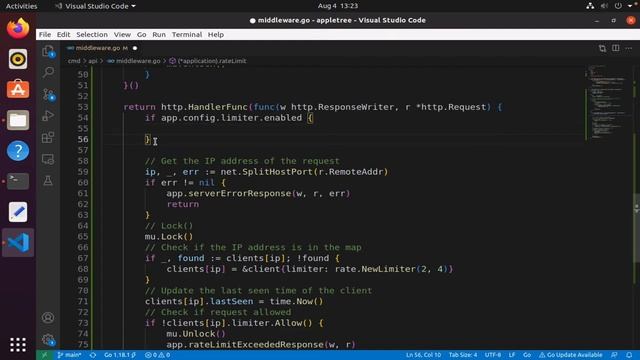640x360 pixels.
Task: Open the Edit menu
Action: (63, 35)
